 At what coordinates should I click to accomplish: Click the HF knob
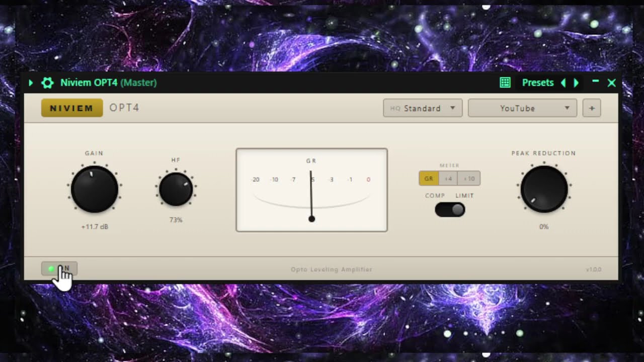176,190
